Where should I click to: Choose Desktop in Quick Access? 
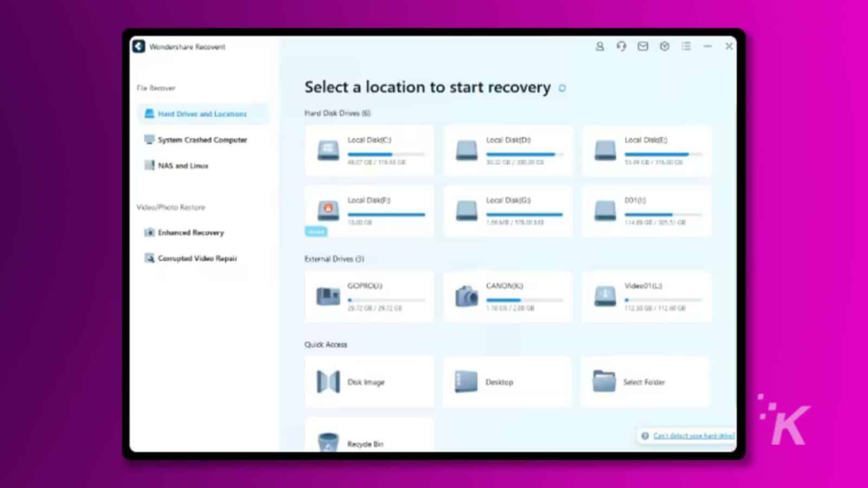point(507,382)
